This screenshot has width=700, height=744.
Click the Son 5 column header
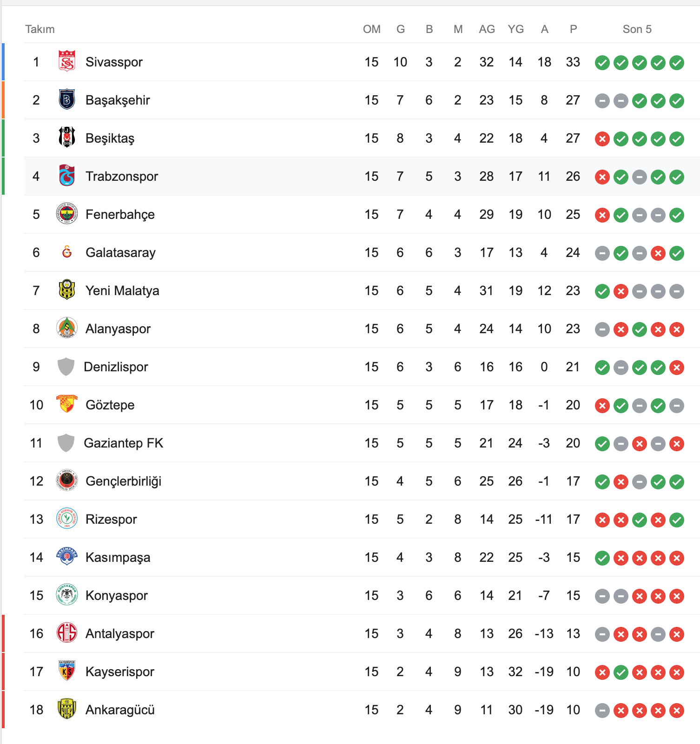point(637,29)
